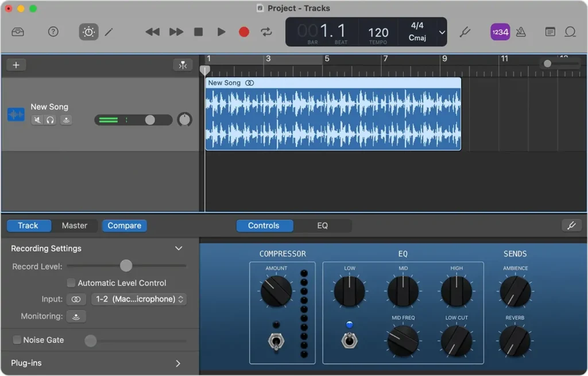
Task: Open the tuner fork icon
Action: tap(465, 32)
